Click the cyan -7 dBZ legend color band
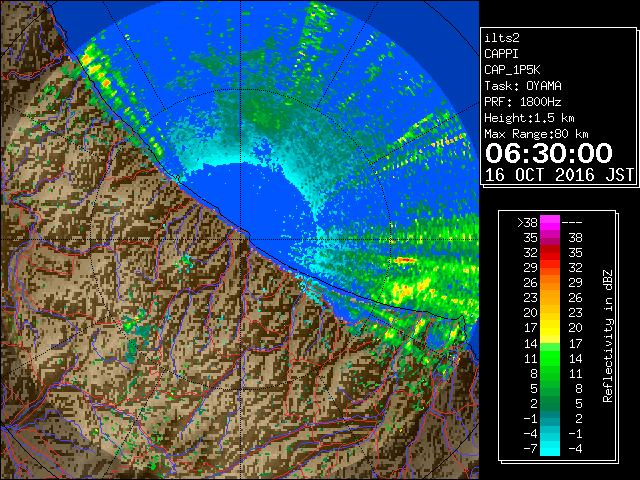 (x=550, y=448)
